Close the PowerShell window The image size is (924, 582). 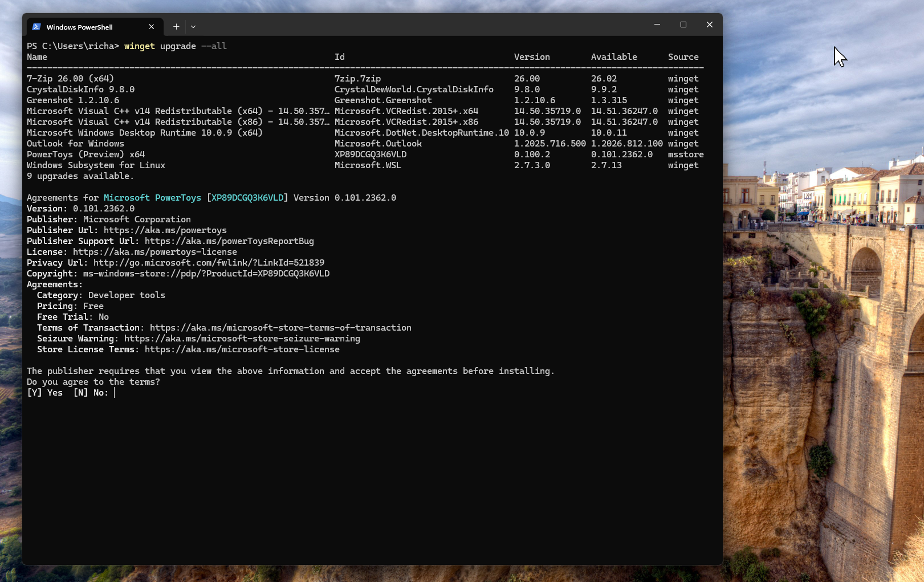coord(710,25)
